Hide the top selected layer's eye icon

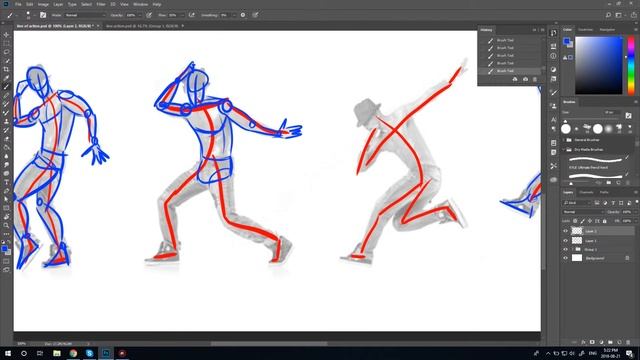(x=566, y=231)
